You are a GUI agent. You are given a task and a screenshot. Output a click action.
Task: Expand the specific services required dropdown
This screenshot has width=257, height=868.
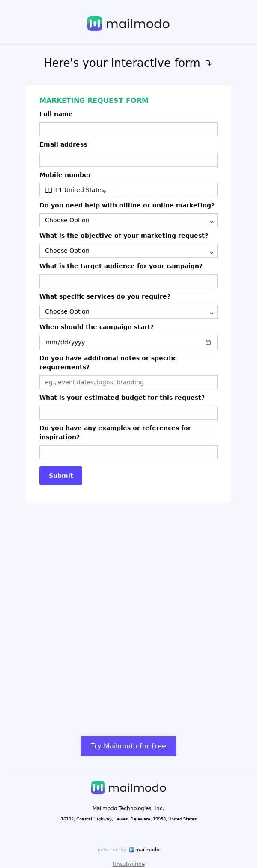point(128,311)
